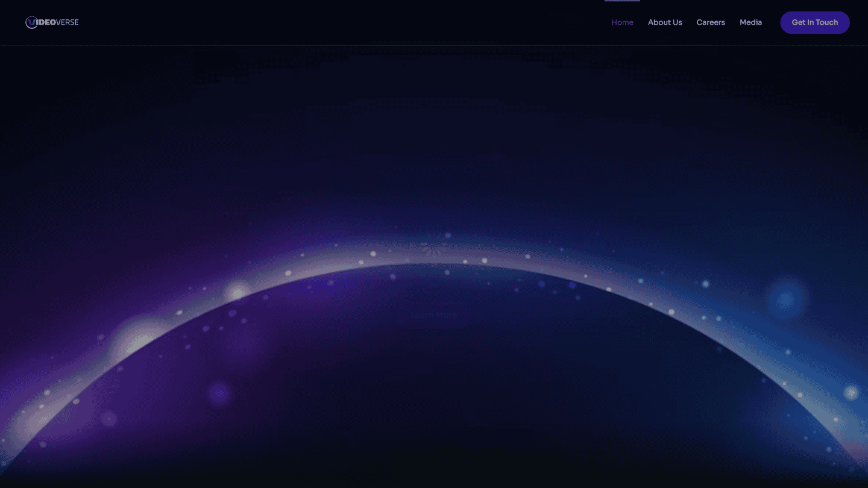Click the faint loading spinner above the arc
Image resolution: width=868 pixels, height=488 pixels.
[x=433, y=248]
